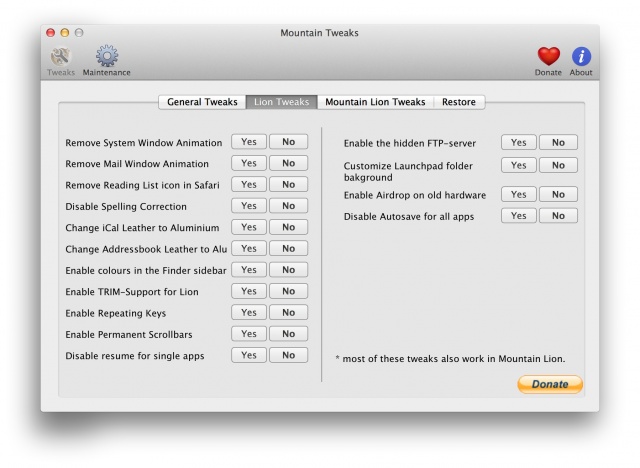
Task: Click yellow Donate button at bottom
Action: 550,384
